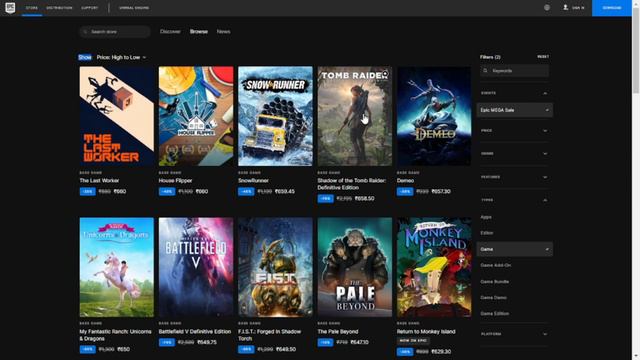640x360 pixels.
Task: Click the user profile icon
Action: tap(565, 7)
